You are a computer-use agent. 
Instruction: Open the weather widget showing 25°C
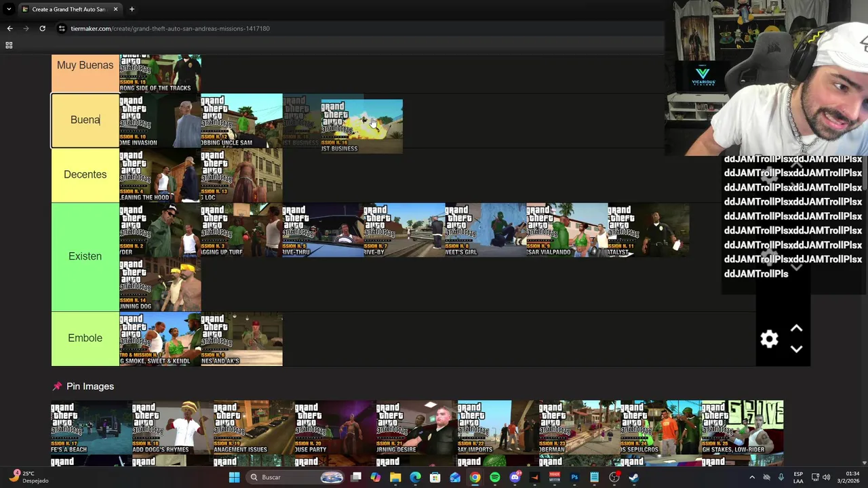27,477
